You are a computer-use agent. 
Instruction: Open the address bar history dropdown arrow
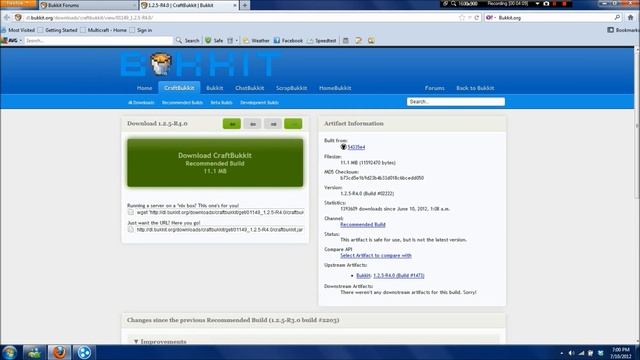click(470, 18)
